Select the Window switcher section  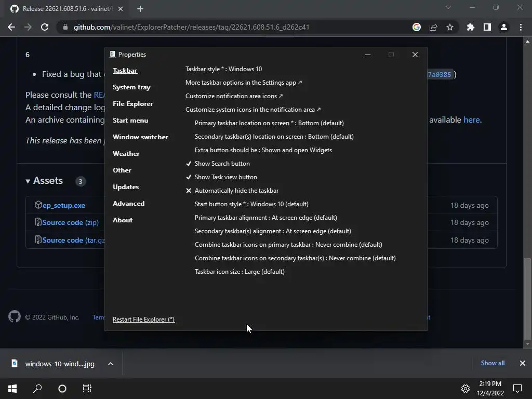coord(140,137)
